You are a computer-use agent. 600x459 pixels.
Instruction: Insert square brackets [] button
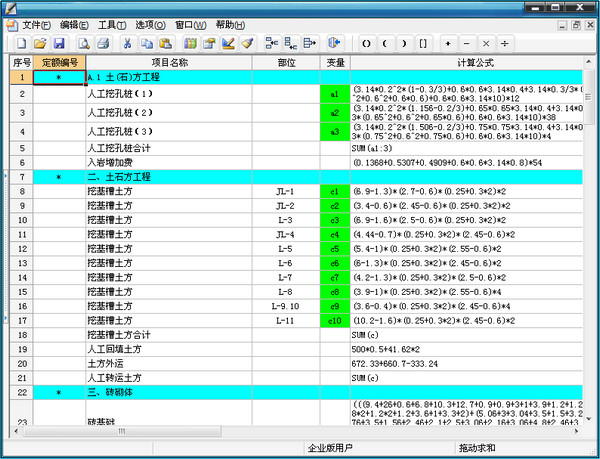tap(423, 44)
